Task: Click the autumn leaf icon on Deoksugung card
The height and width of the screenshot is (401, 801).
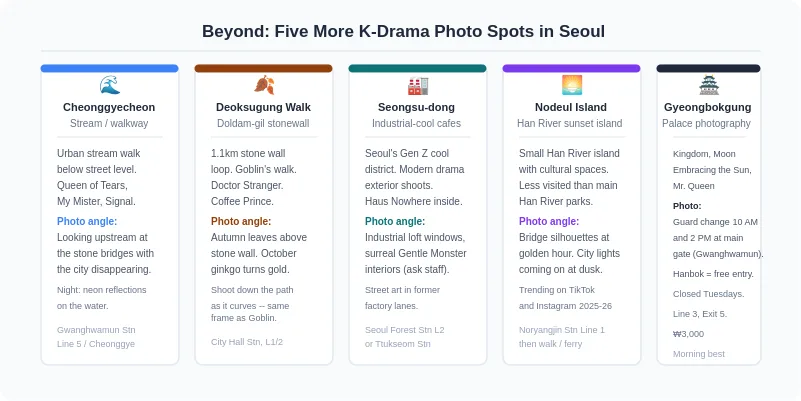Action: coord(264,85)
